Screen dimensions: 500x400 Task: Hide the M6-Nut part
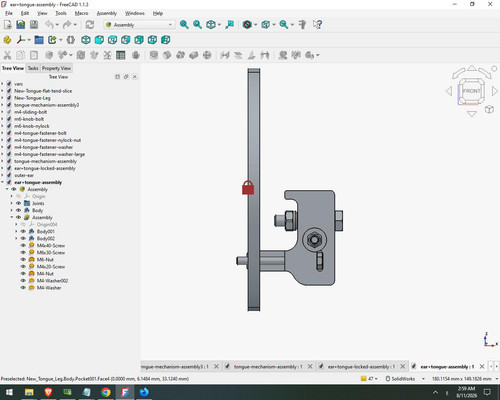[x=23, y=259]
